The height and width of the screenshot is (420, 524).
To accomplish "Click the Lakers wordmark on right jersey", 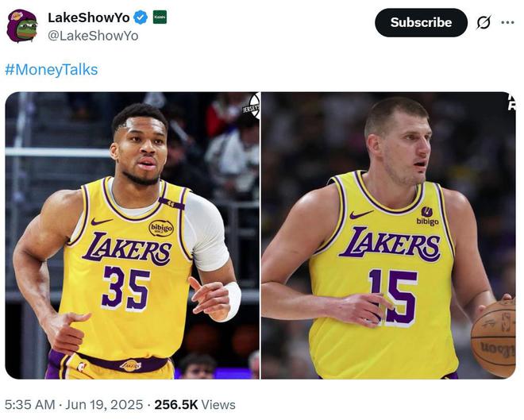I will (x=389, y=243).
